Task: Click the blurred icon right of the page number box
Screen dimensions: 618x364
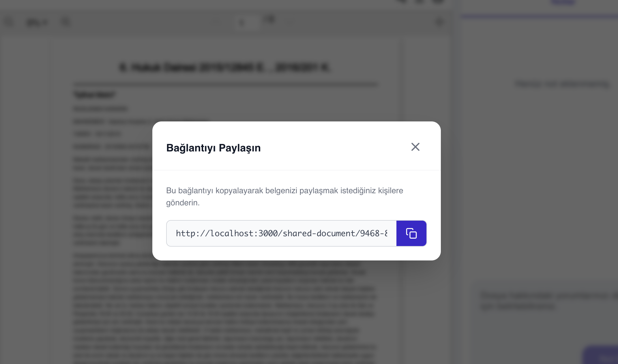Action: tap(270, 20)
